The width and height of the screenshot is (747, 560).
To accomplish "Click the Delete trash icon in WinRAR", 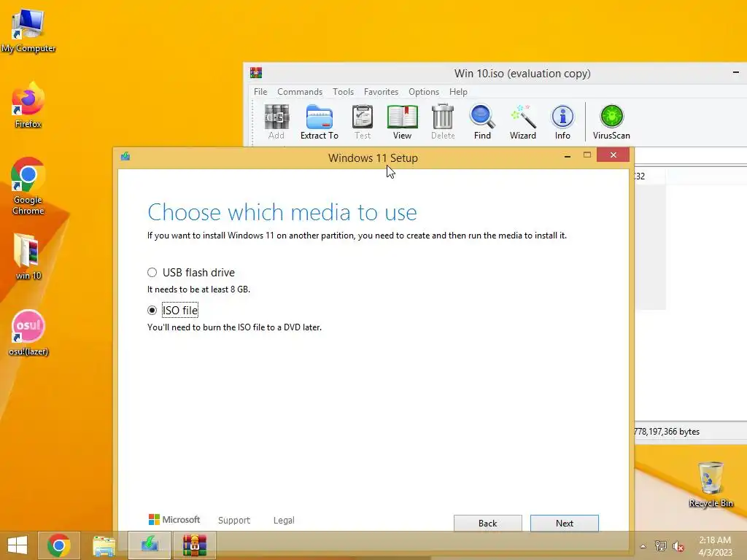I will pyautogui.click(x=443, y=122).
